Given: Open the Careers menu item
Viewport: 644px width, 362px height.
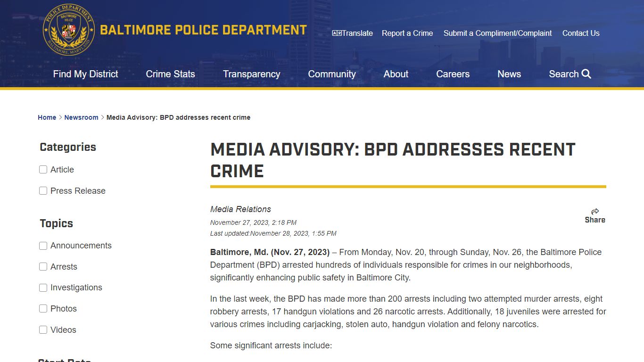Looking at the screenshot, I should 453,74.
